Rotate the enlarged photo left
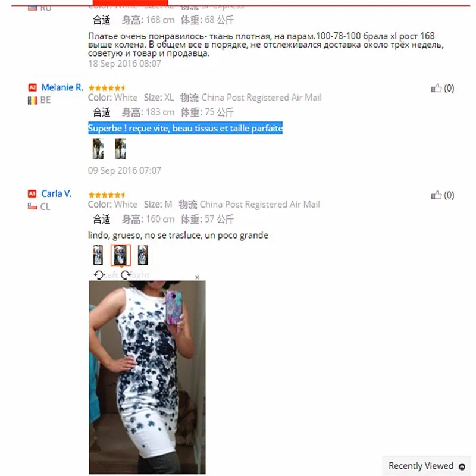476x476 pixels. (105, 275)
